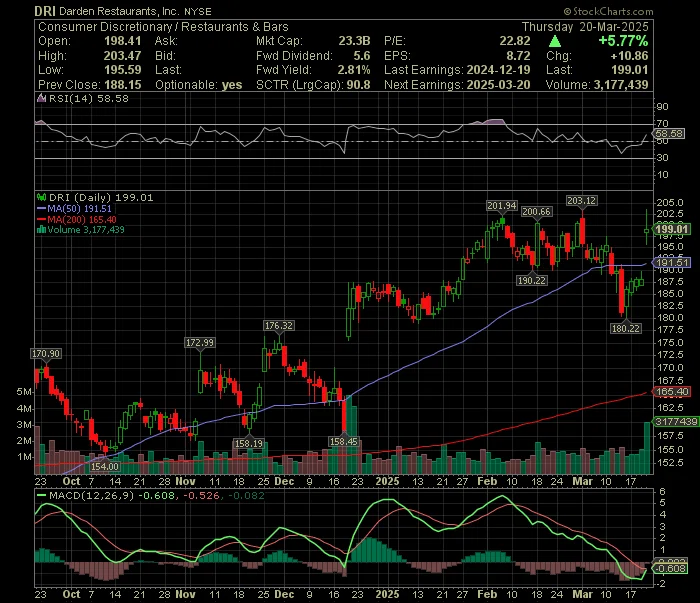This screenshot has width=700, height=603.
Task: Click the Next Earnings 2025-03-20 date
Action: [498, 85]
